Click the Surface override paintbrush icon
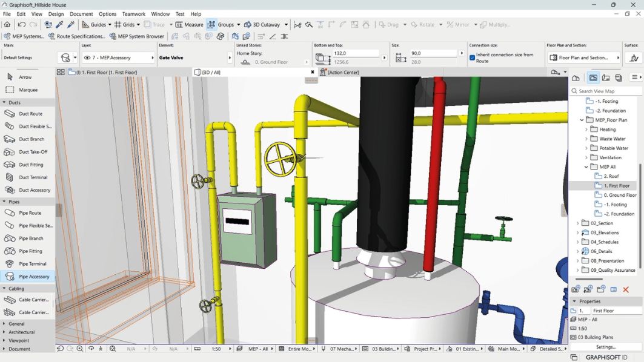The height and width of the screenshot is (362, 644). tap(632, 58)
